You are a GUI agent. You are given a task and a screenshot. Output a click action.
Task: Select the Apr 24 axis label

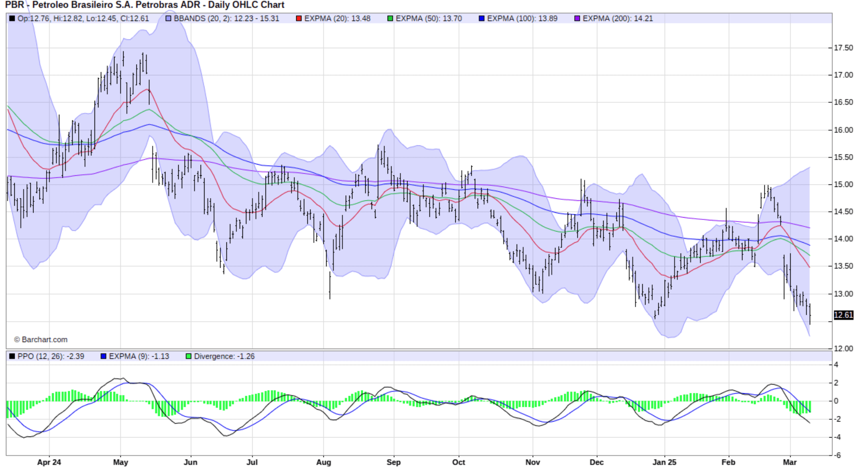50,463
